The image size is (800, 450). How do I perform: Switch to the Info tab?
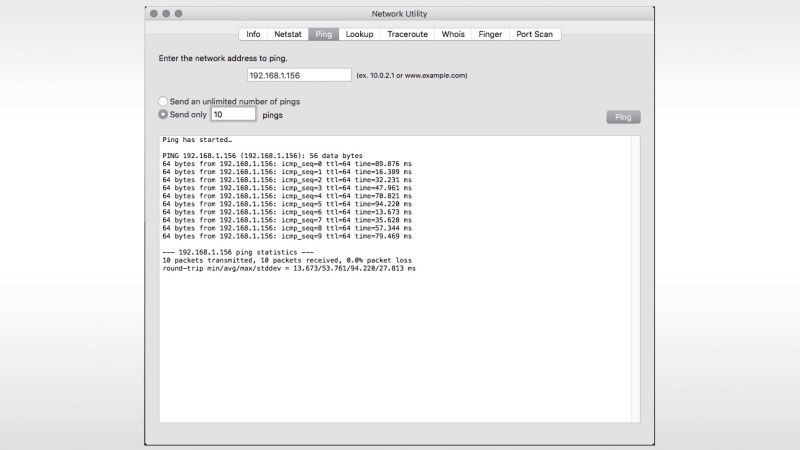[x=253, y=34]
